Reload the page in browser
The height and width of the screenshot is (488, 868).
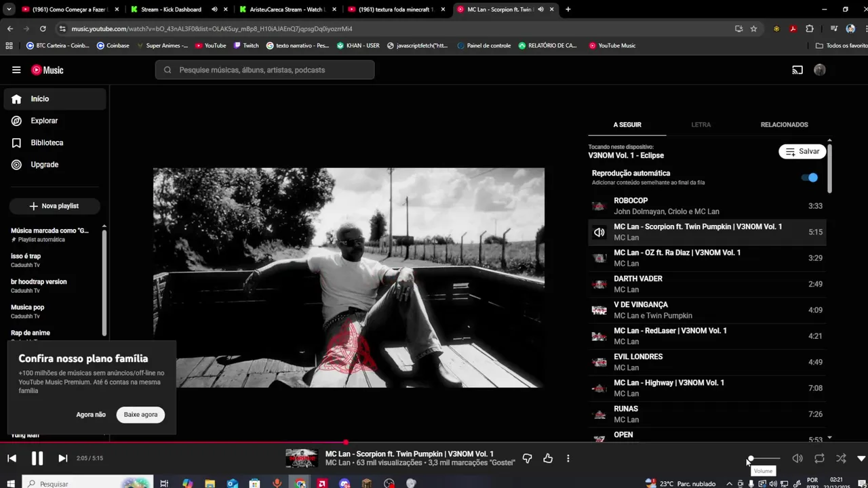(43, 28)
